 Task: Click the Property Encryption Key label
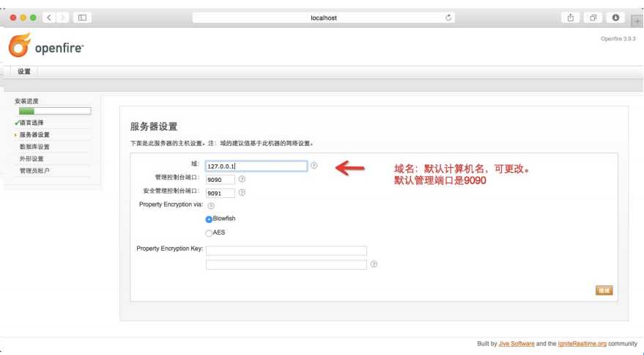point(170,249)
